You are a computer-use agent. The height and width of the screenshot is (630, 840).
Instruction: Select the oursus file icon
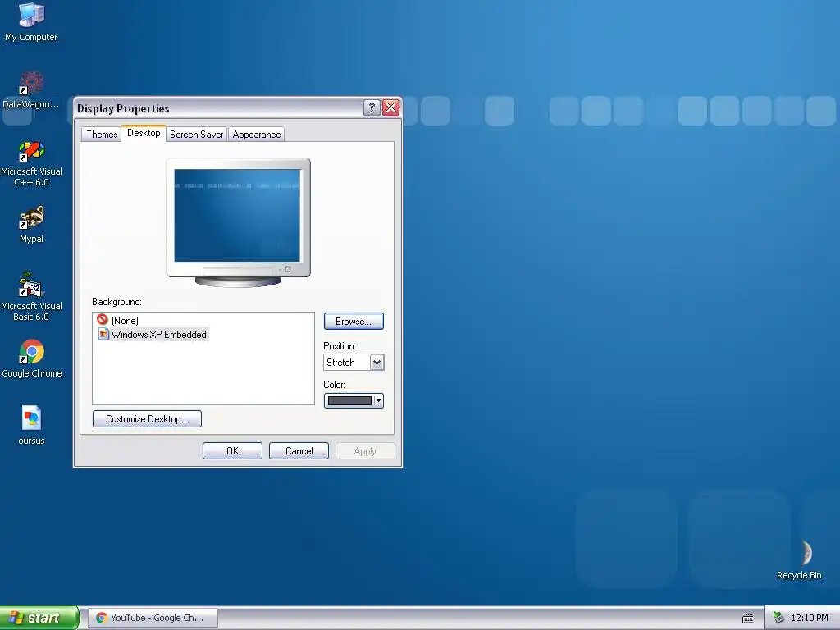(31, 426)
